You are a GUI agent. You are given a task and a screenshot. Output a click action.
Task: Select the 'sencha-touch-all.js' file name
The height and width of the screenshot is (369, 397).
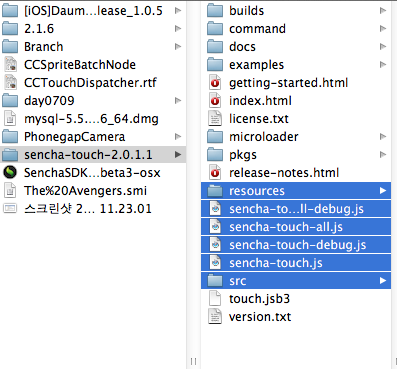point(286,227)
